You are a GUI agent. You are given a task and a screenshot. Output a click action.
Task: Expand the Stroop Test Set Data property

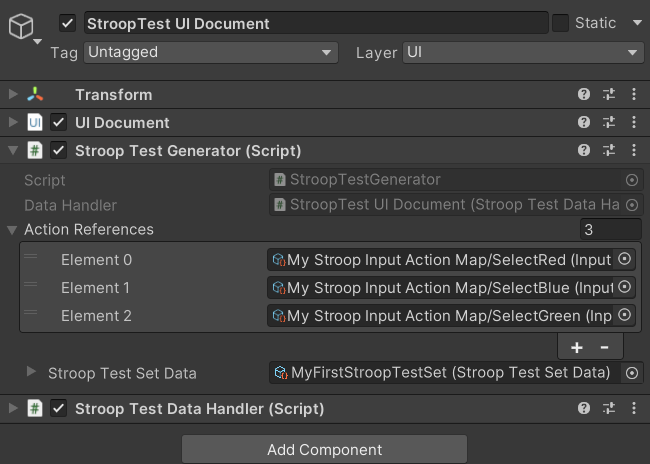pos(31,371)
